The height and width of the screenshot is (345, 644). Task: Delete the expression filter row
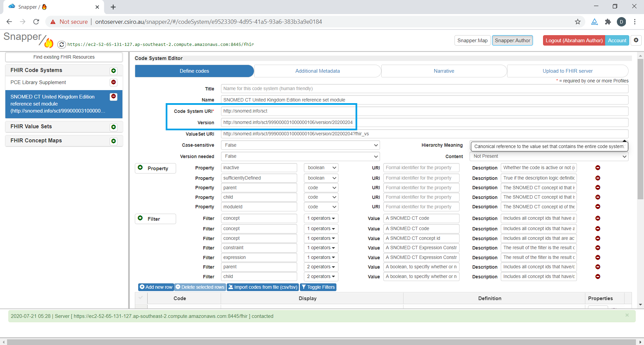598,257
